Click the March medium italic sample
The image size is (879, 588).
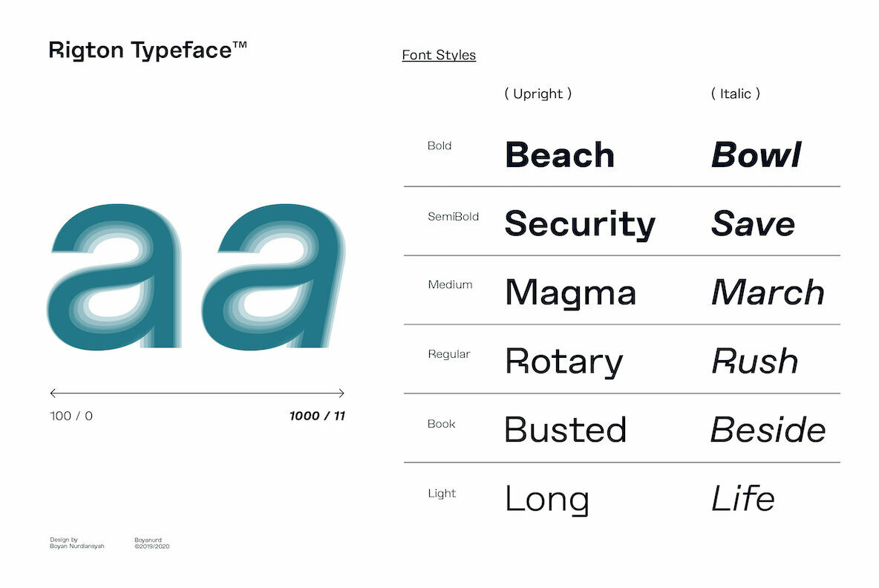pos(768,293)
